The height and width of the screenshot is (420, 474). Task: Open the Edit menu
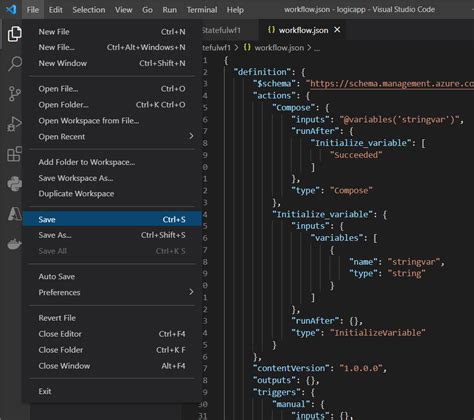coord(55,10)
